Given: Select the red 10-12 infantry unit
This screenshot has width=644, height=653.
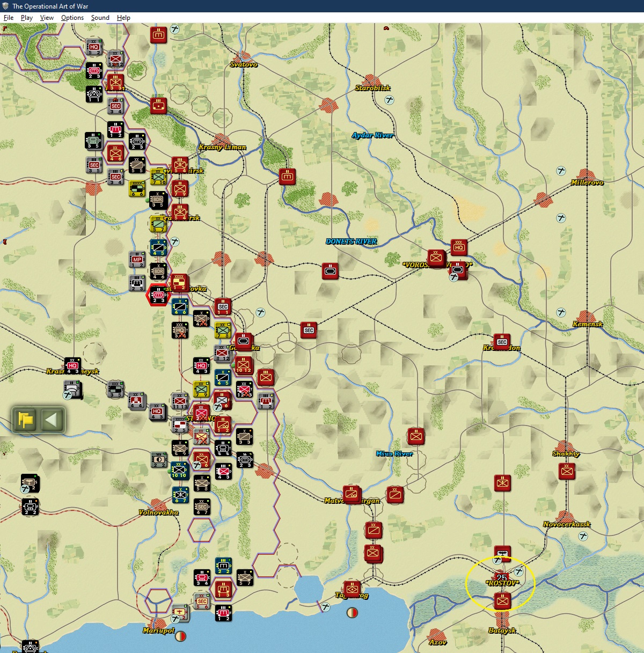Looking at the screenshot, I should click(244, 365).
